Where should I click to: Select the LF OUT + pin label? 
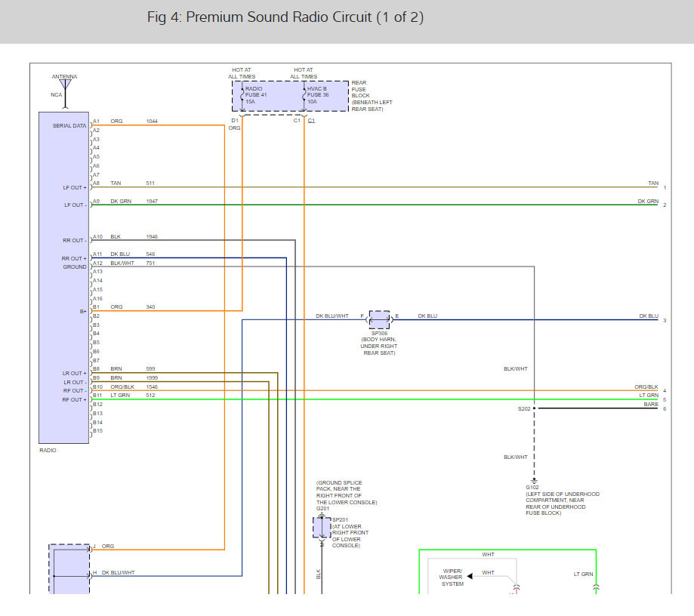pos(74,187)
